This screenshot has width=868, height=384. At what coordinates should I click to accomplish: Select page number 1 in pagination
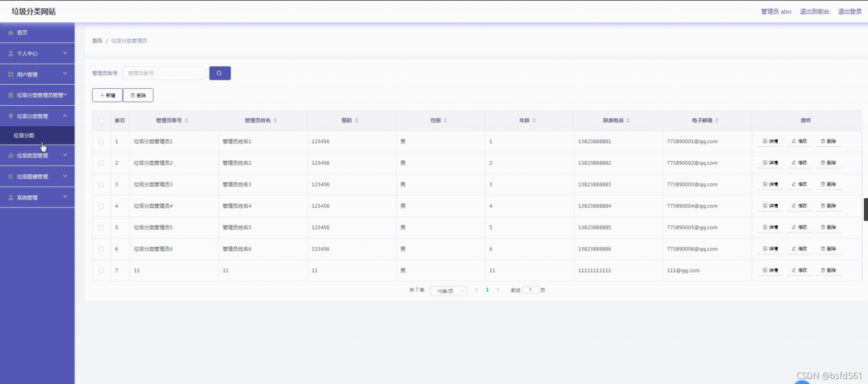coord(487,290)
